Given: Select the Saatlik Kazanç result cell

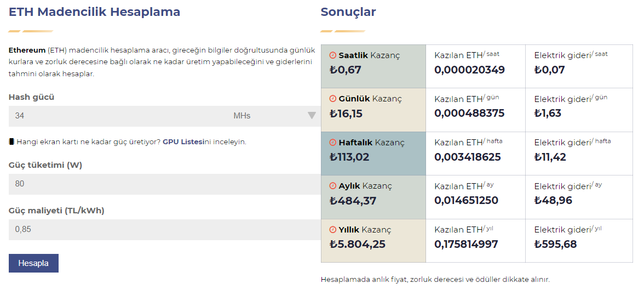Looking at the screenshot, I should (373, 66).
